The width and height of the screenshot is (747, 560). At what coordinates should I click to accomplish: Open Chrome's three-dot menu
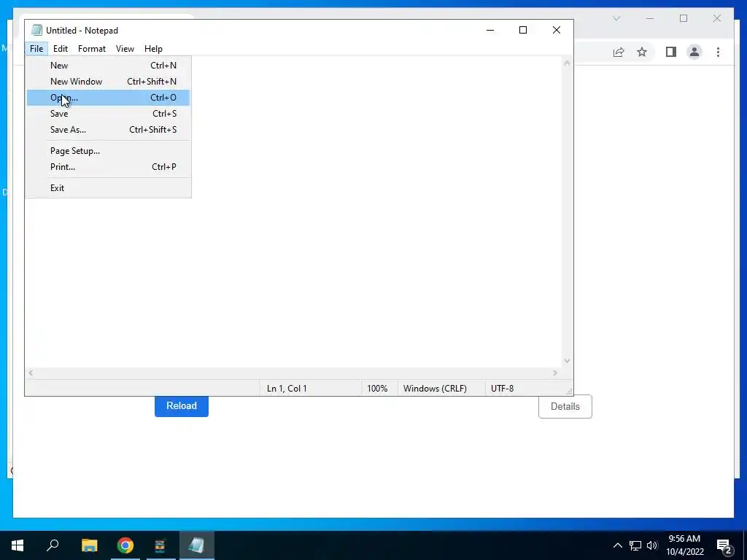718,52
